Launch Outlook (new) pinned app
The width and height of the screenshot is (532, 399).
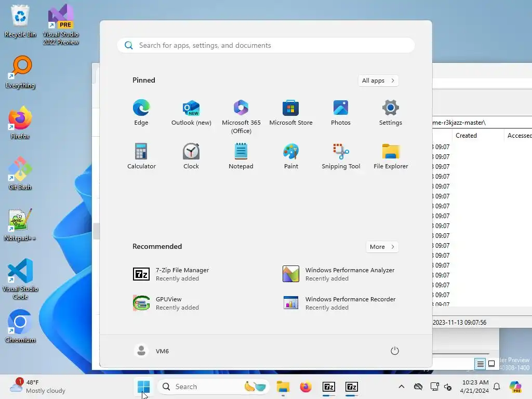pos(191,113)
